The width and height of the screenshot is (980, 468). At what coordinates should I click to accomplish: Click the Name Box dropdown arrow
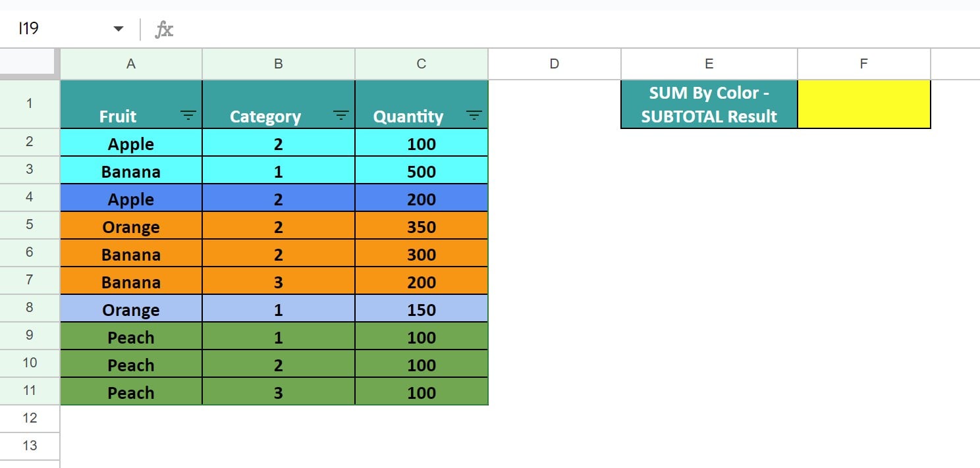tap(118, 28)
